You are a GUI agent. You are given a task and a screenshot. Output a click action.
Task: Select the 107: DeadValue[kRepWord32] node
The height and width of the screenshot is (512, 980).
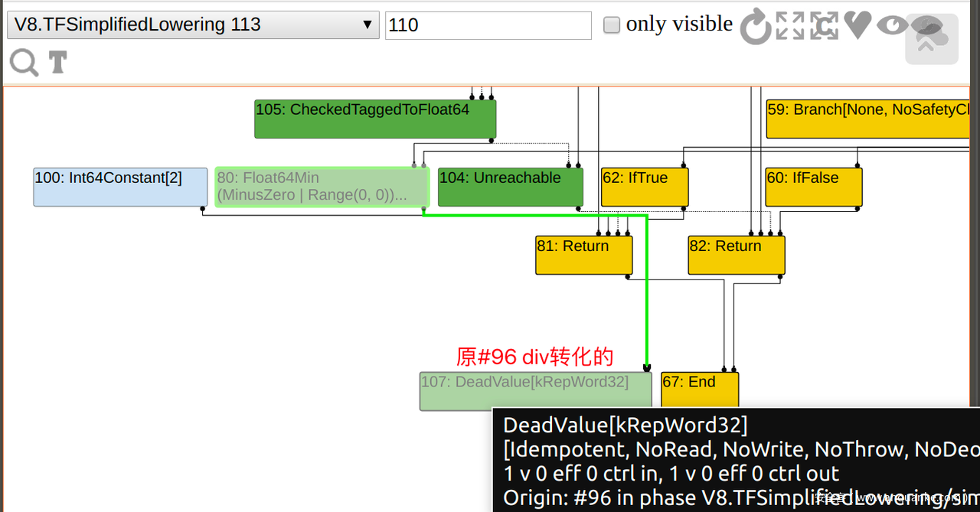coord(535,391)
